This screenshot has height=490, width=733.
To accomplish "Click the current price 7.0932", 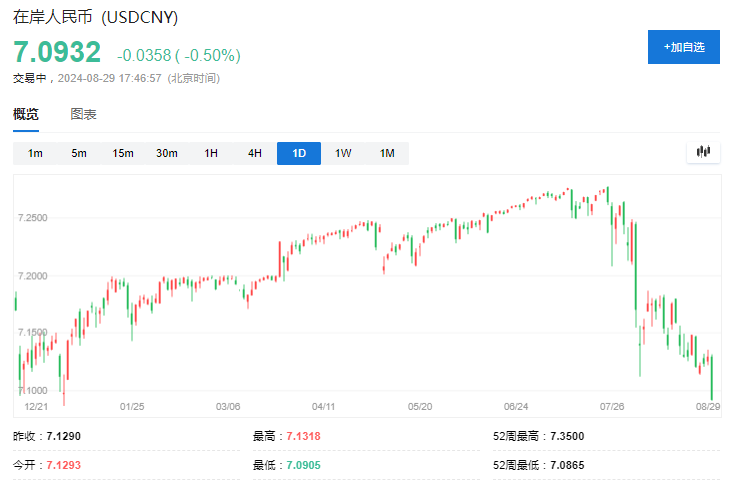I will [x=57, y=52].
